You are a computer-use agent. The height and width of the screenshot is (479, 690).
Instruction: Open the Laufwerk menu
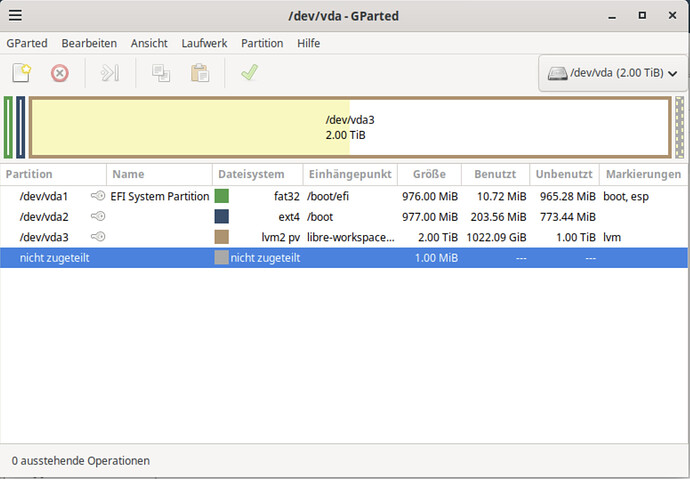(204, 43)
